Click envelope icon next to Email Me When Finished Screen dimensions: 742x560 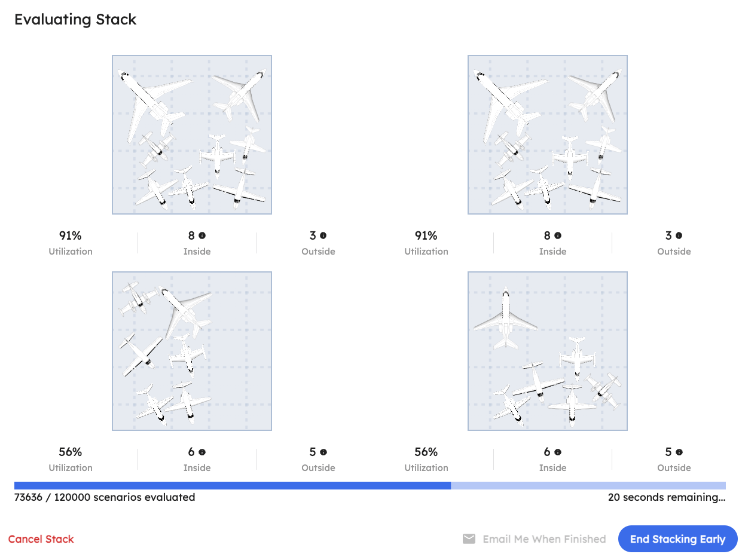[x=469, y=539]
